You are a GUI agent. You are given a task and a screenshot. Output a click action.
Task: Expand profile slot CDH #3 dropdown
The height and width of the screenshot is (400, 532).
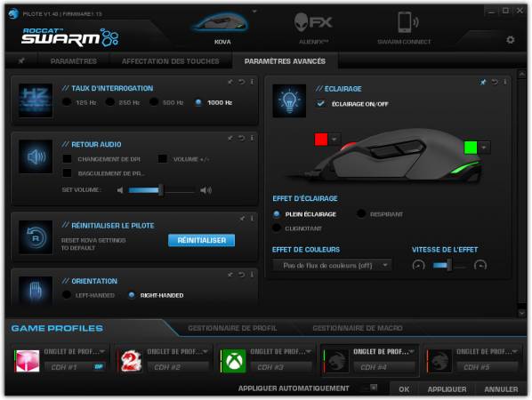coord(309,351)
